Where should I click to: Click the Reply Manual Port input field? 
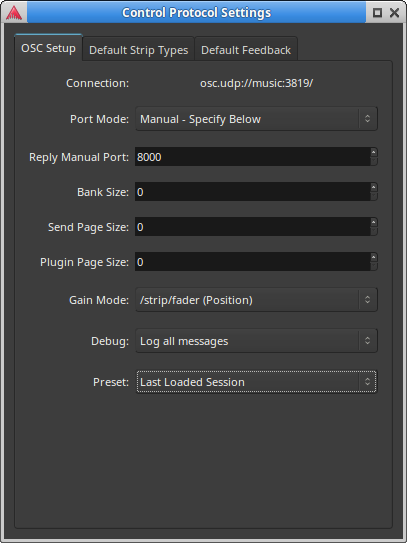coord(253,157)
